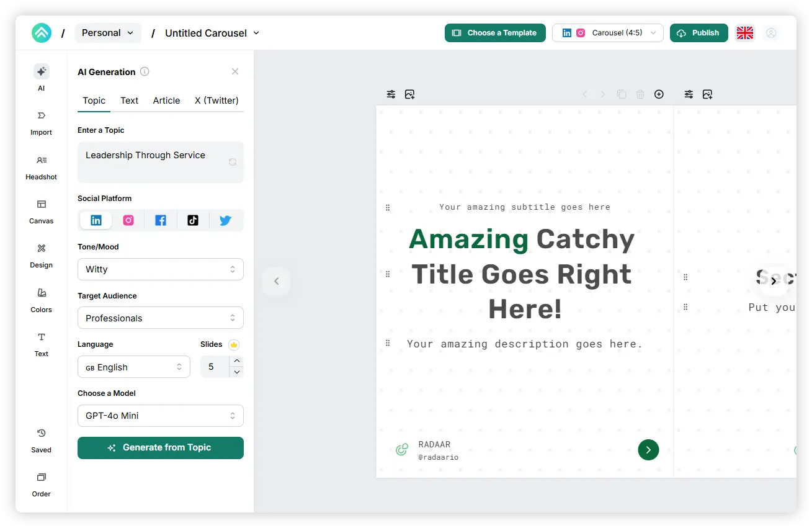Screen dimensions: 812x528
Task: Select Facebook as social platform
Action: [x=161, y=220]
